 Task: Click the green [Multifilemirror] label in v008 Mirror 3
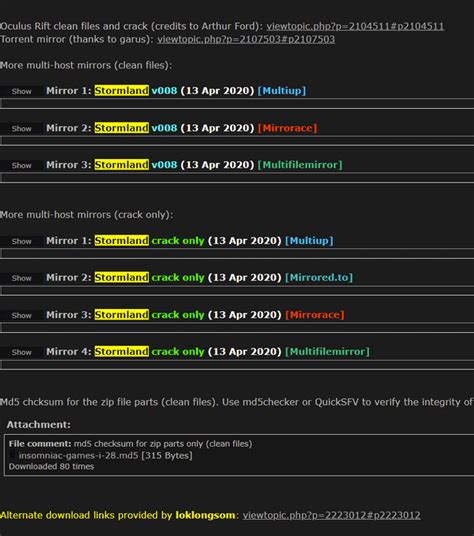coord(300,165)
